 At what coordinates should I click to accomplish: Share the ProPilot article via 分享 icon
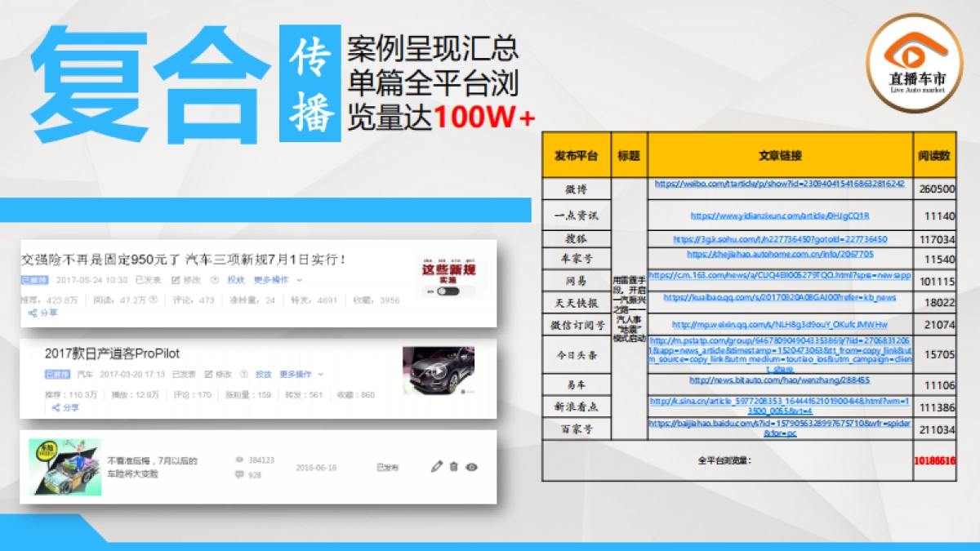pyautogui.click(x=55, y=408)
